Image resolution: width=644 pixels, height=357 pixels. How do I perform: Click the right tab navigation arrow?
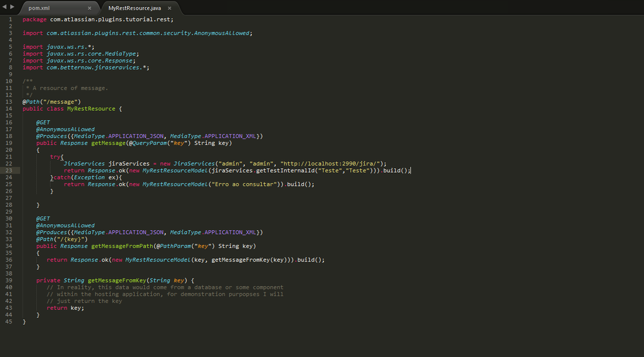pos(12,7)
